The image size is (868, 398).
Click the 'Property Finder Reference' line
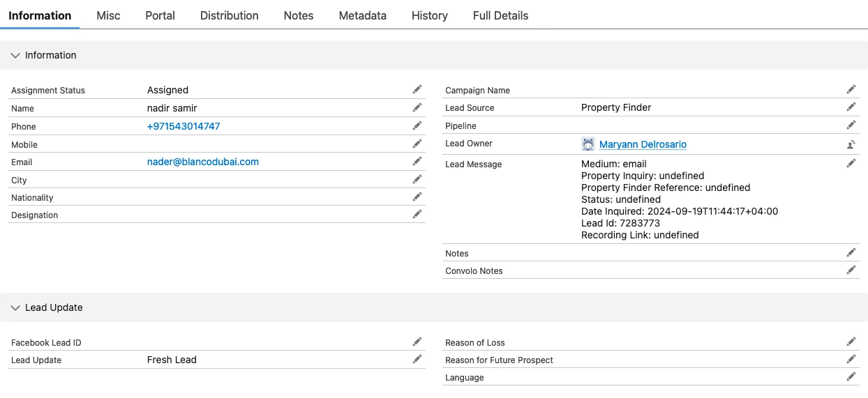click(x=666, y=187)
